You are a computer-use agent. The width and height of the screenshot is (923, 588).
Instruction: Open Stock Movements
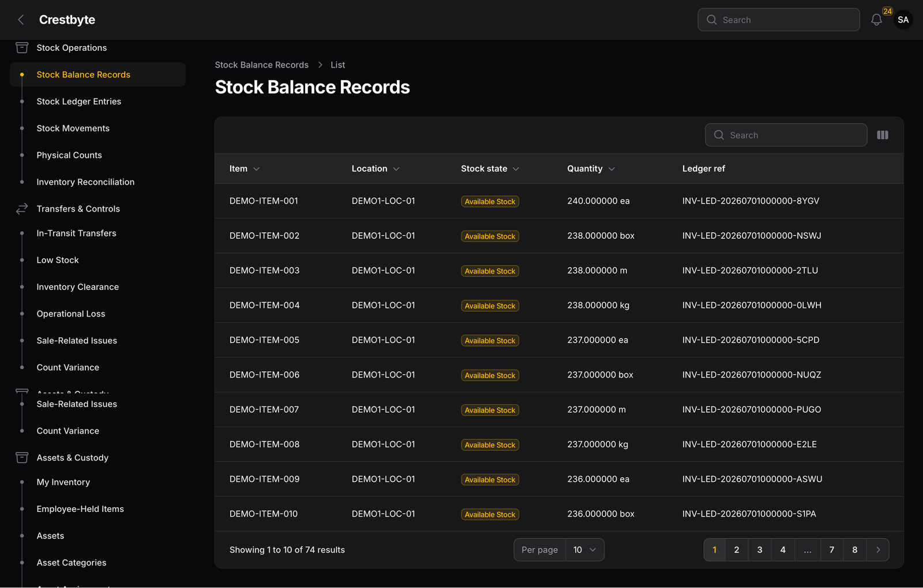[73, 129]
